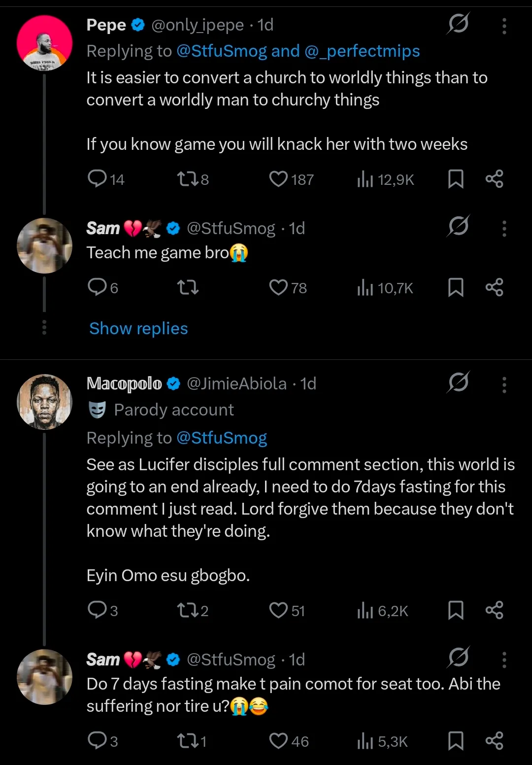Open Macopolo's profile avatar
Viewport: 532px width, 765px height.
44,402
